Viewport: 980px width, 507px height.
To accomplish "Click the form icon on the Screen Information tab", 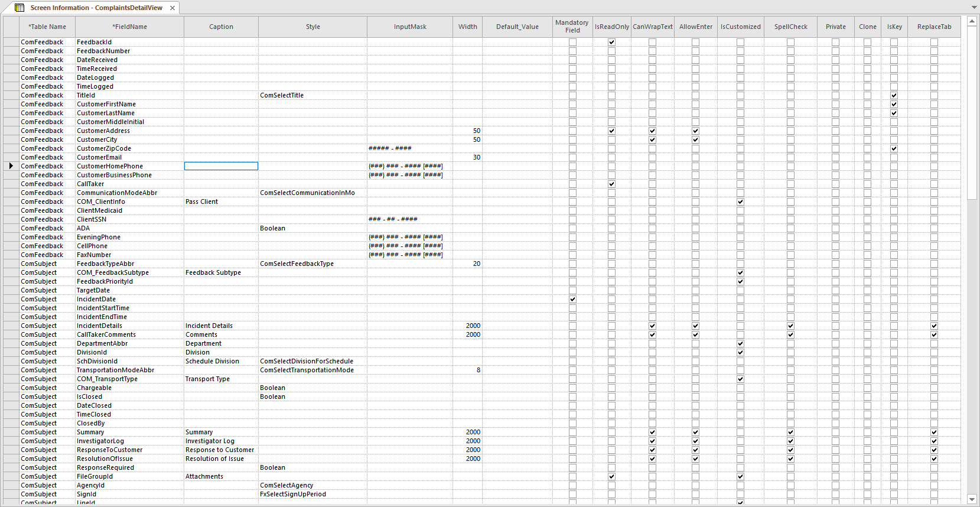I will 19,8.
